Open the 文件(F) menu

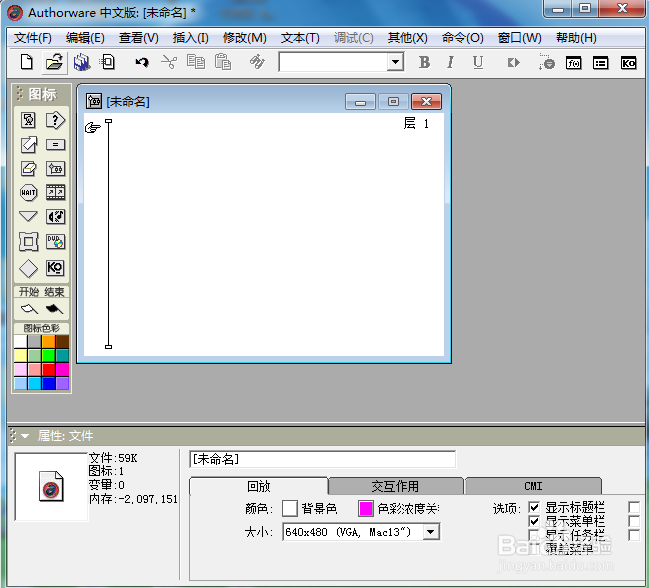33,38
